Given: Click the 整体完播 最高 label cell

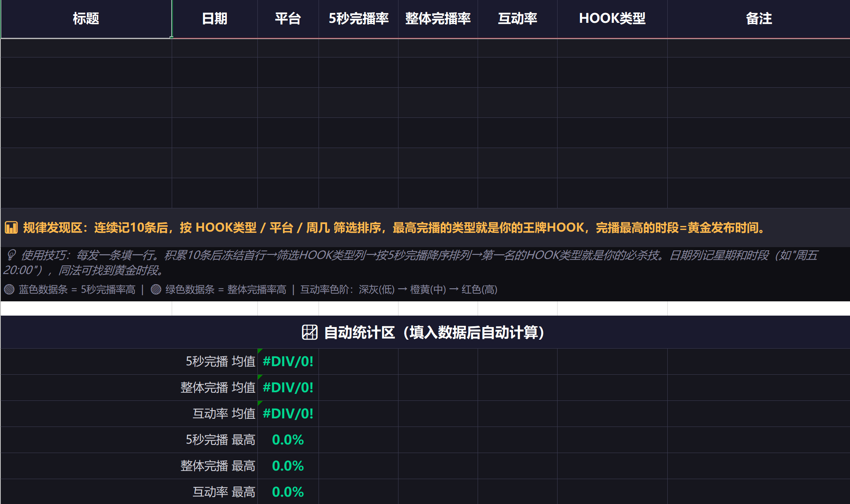Looking at the screenshot, I should 129,466.
